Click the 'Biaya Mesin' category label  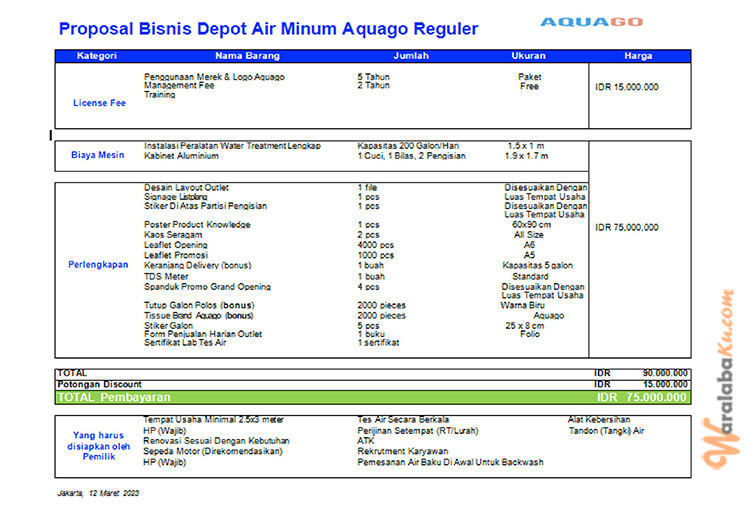click(x=98, y=155)
